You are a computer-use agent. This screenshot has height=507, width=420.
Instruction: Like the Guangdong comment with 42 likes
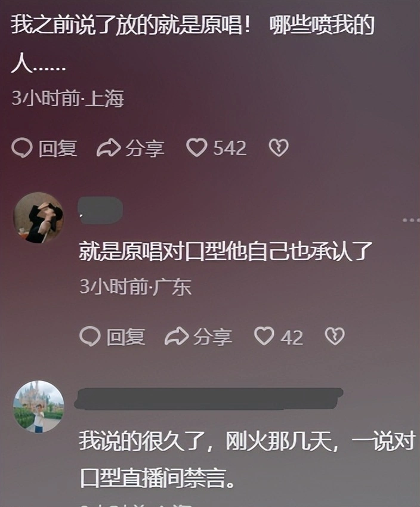pyautogui.click(x=264, y=336)
